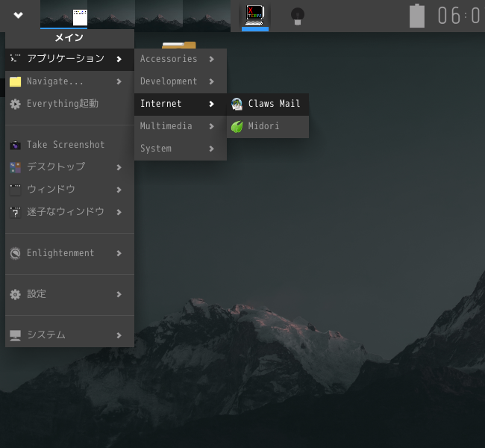The image size is (485, 448).
Task: Expand the Navigate... submenu arrow
Action: coord(119,81)
